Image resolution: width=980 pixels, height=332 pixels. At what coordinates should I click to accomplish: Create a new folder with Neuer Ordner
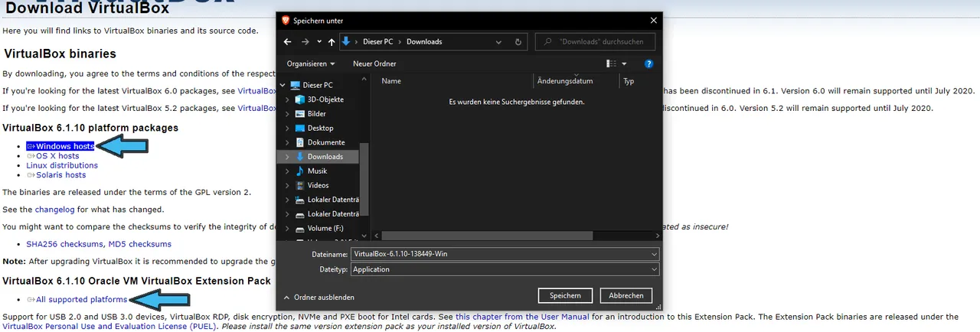374,63
